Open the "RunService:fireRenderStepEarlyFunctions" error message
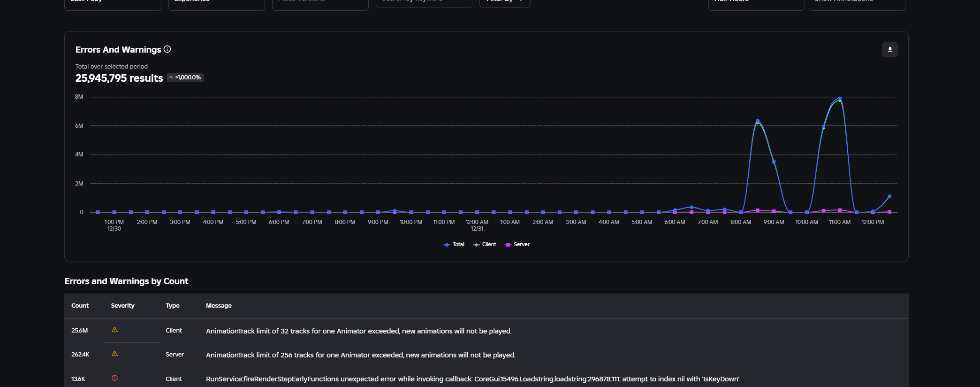The image size is (980, 387). (472, 379)
